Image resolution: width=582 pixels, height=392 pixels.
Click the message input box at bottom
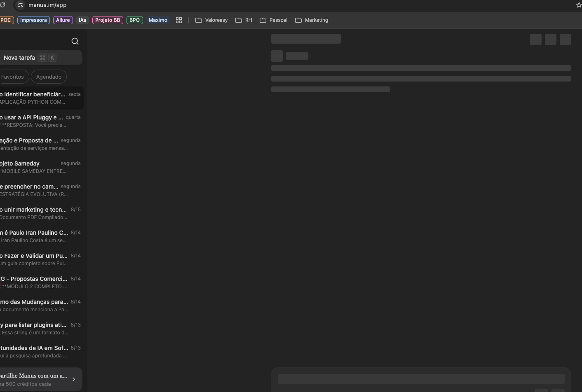tap(420, 379)
